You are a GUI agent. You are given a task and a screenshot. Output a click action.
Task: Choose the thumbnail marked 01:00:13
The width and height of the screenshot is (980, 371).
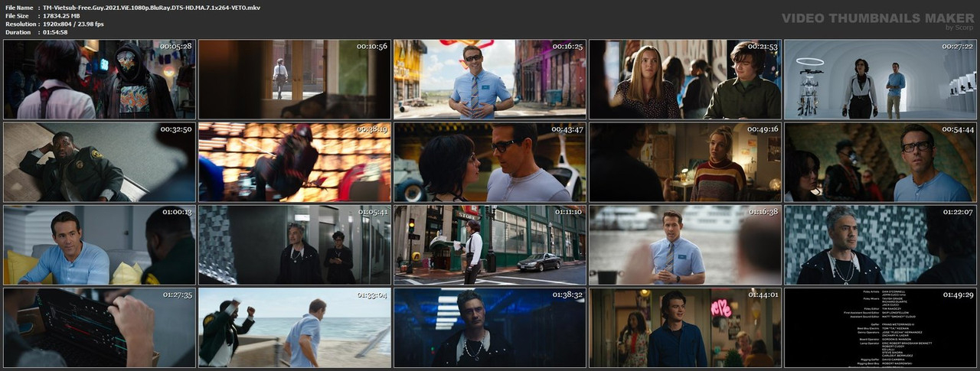point(100,245)
